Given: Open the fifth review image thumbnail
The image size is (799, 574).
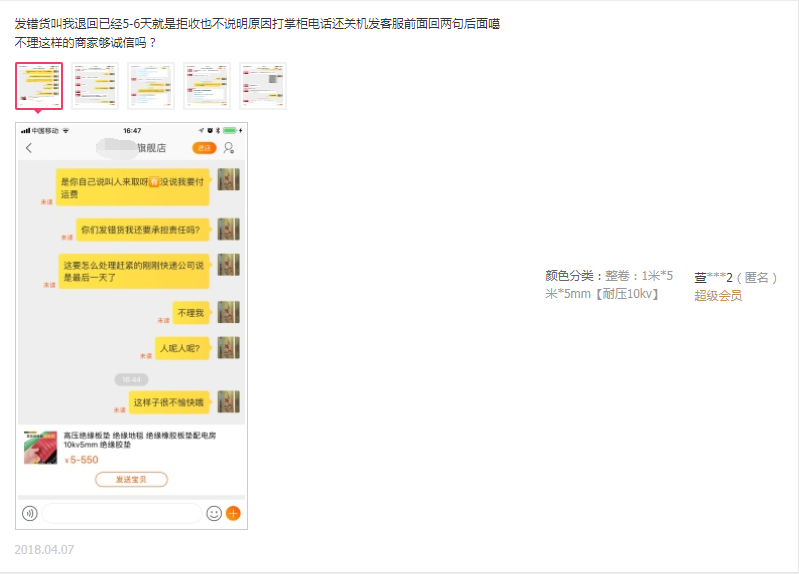Looking at the screenshot, I should [263, 86].
